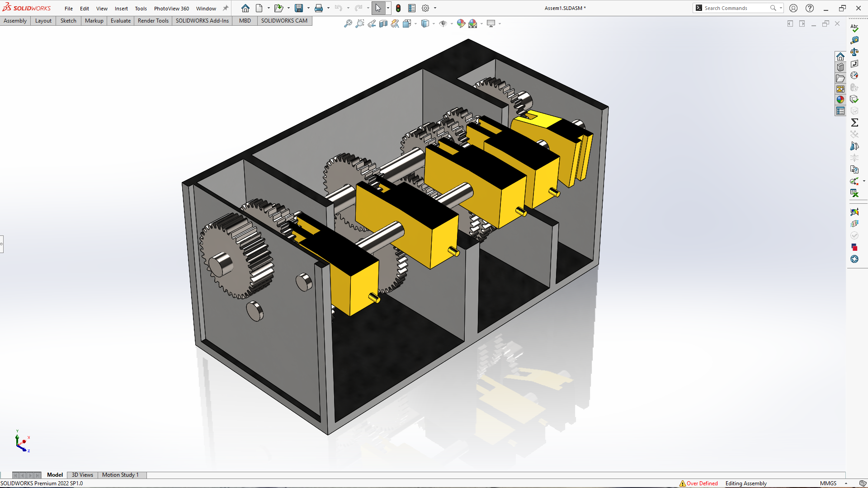This screenshot has height=488, width=868.
Task: Open View Palette tab in task pane
Action: [x=840, y=89]
